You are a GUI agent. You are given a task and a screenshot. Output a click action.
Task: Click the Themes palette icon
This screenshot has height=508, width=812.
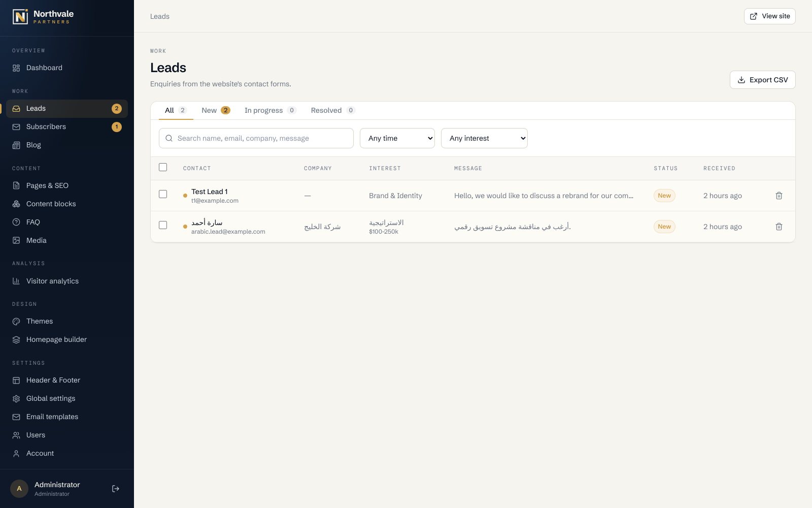[x=16, y=322]
